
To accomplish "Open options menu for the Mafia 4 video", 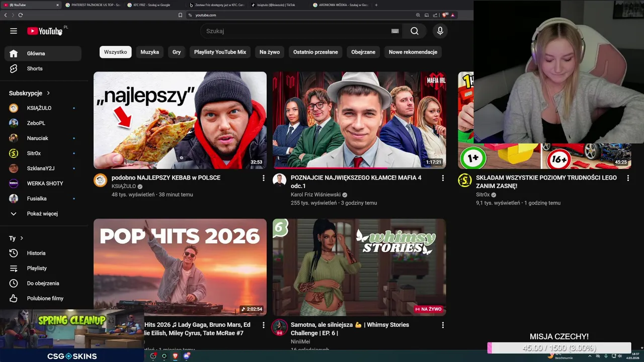I will click(443, 178).
